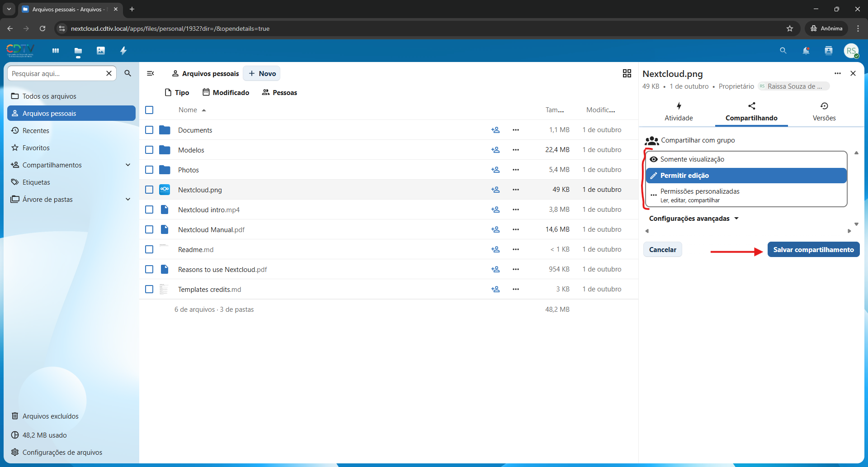The width and height of the screenshot is (868, 467).
Task: Open the Photos app icon in top bar
Action: coord(101,51)
